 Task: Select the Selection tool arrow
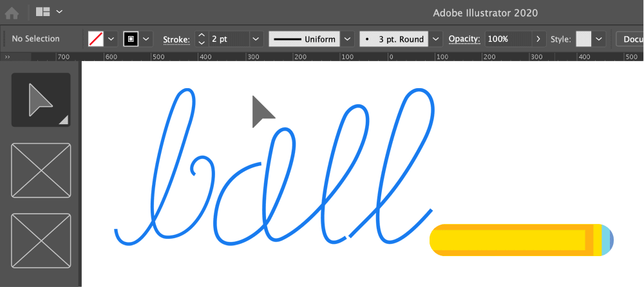pyautogui.click(x=41, y=100)
